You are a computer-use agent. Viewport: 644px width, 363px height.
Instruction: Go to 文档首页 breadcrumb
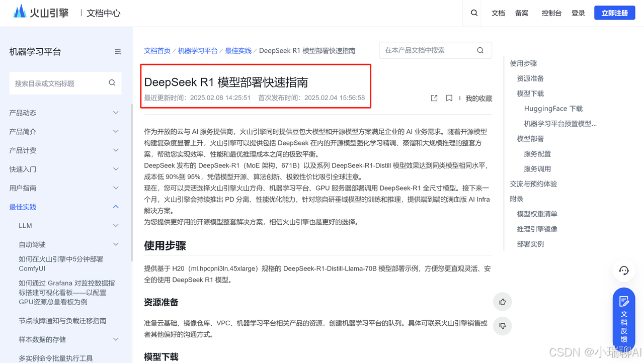pos(157,50)
